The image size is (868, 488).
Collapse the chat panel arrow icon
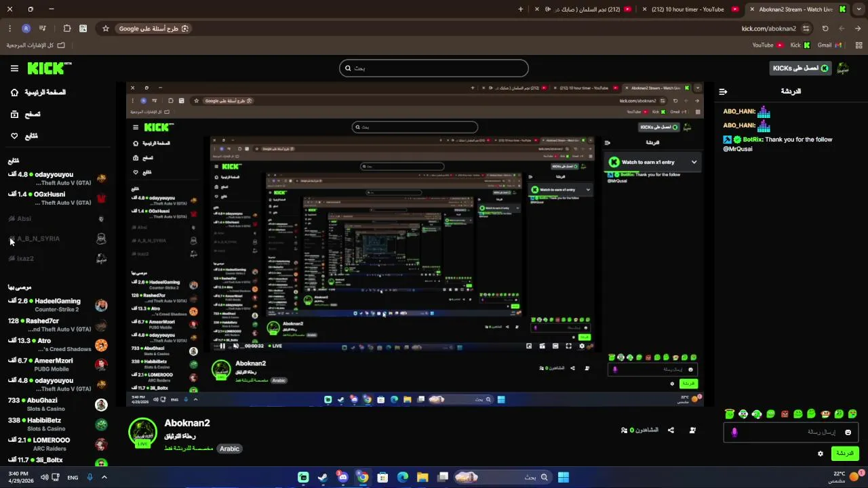[723, 91]
